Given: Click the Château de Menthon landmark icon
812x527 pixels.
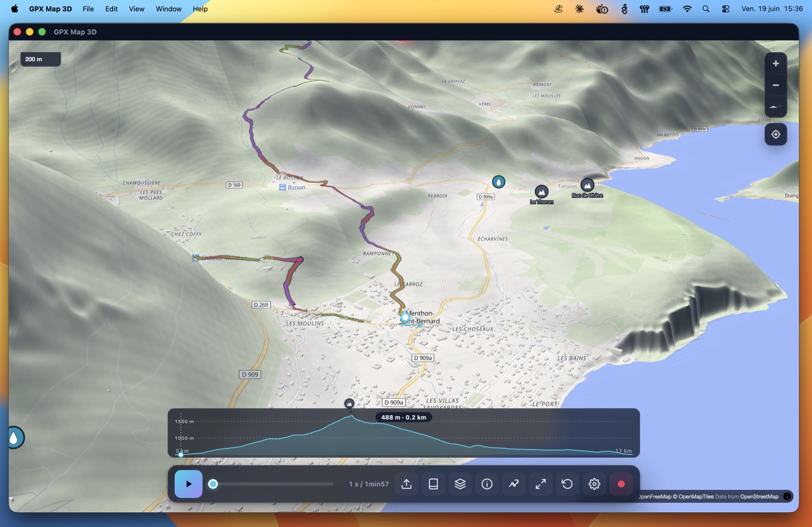Looking at the screenshot, I should pos(195,258).
